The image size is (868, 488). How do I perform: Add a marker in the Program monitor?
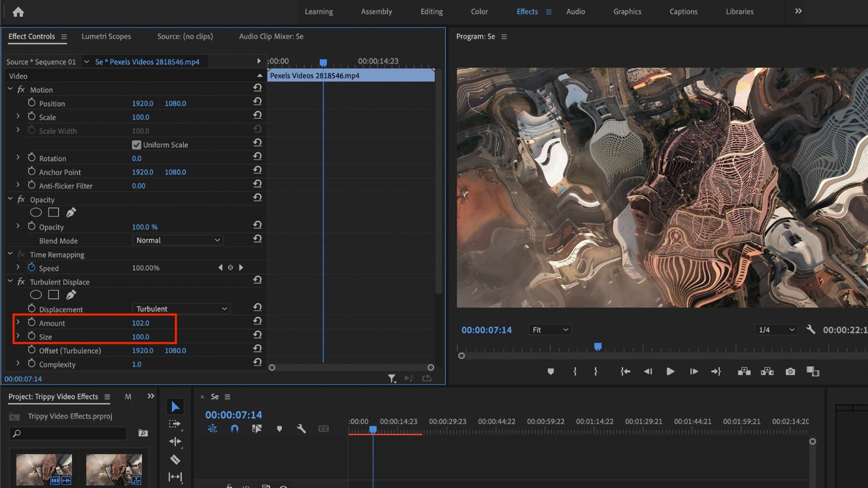pos(551,371)
